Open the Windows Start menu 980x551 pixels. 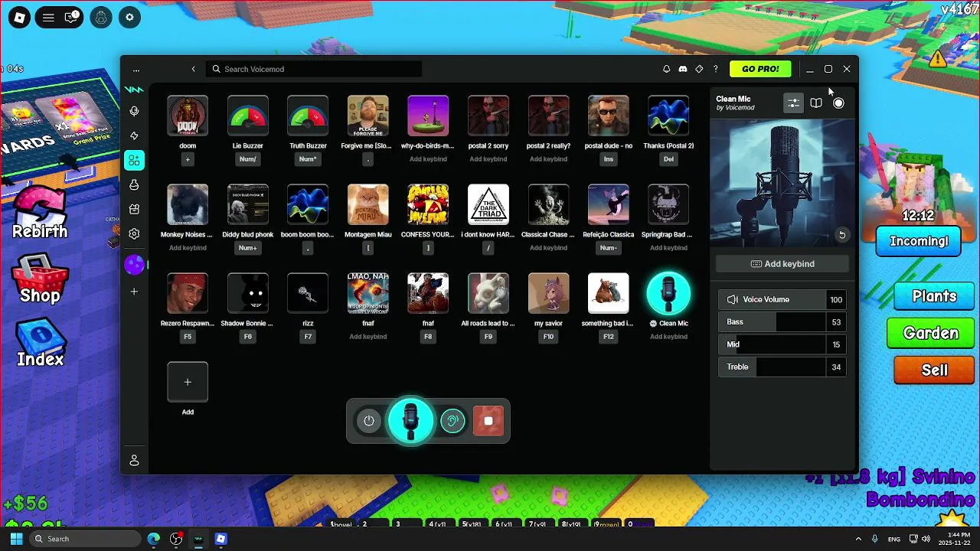pos(16,539)
